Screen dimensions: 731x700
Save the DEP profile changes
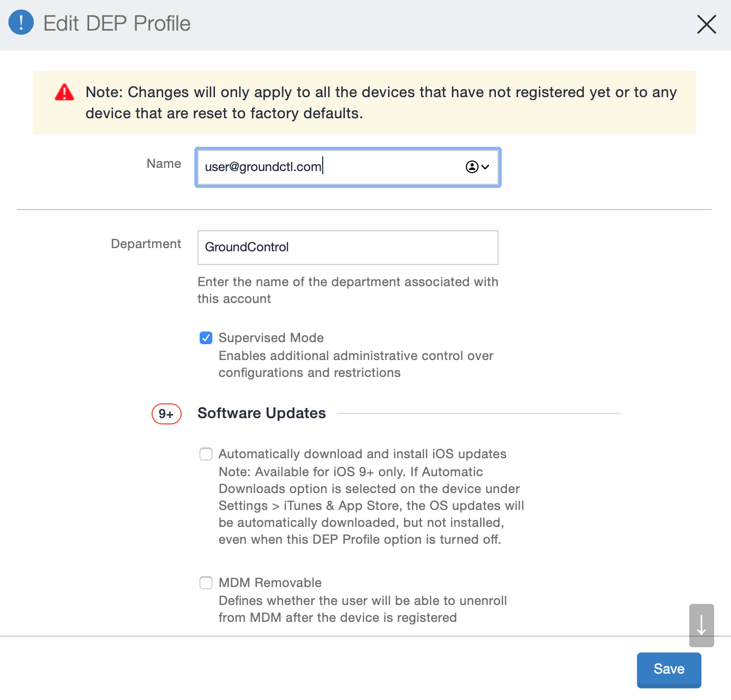[x=669, y=669]
